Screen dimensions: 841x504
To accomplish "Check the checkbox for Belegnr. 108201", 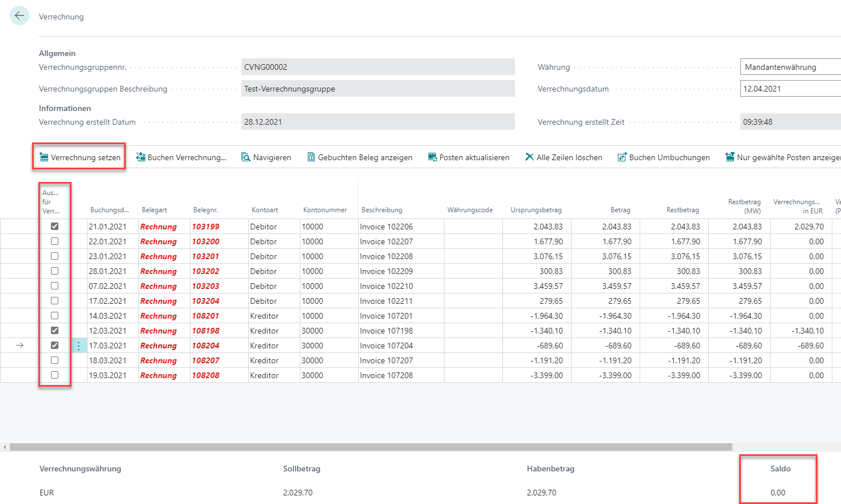I will [55, 316].
